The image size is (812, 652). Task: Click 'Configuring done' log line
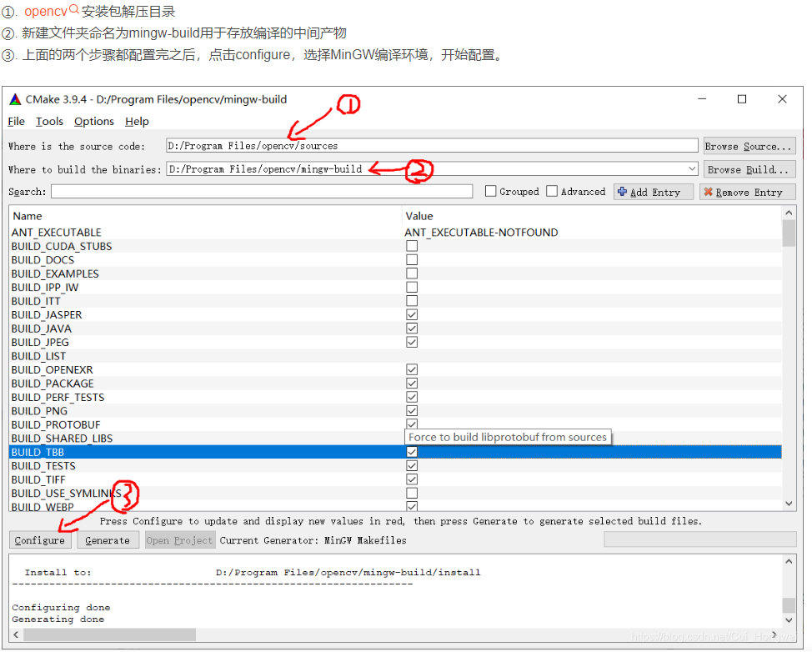coord(61,607)
